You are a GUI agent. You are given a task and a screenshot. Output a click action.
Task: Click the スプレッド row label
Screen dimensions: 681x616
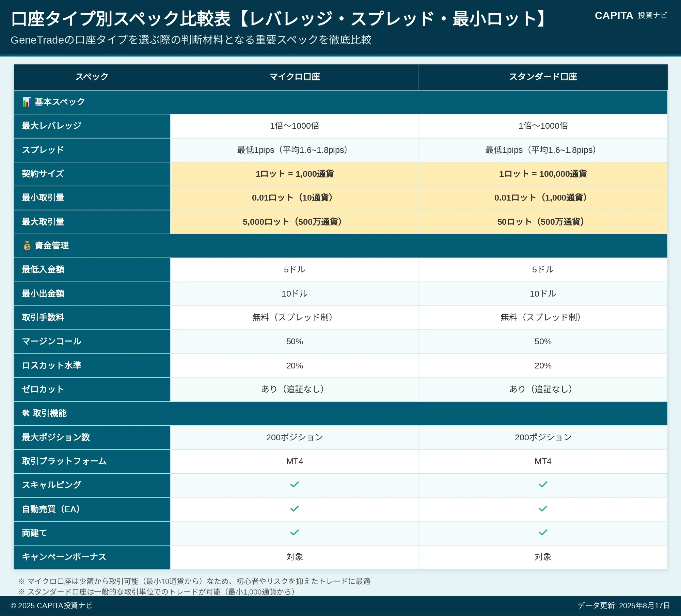point(92,150)
